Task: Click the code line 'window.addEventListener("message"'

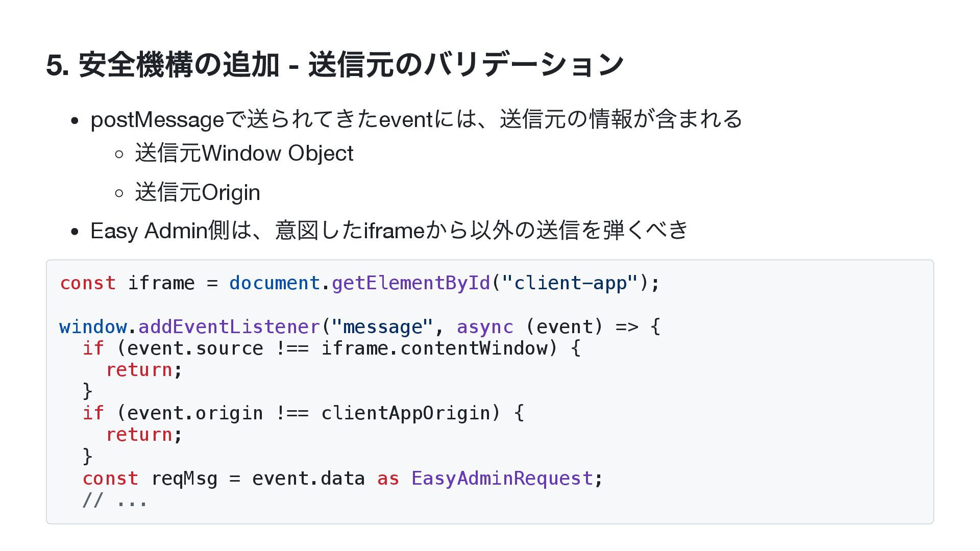Action: point(360,327)
